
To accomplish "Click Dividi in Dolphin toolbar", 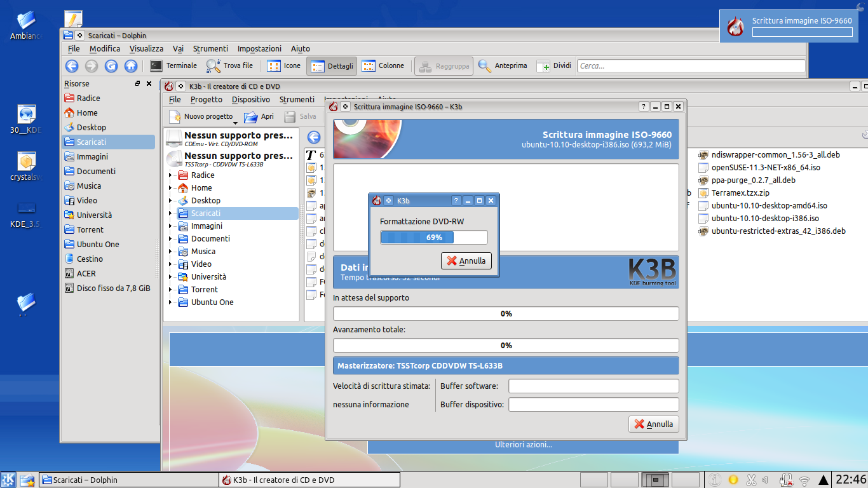I will [554, 65].
